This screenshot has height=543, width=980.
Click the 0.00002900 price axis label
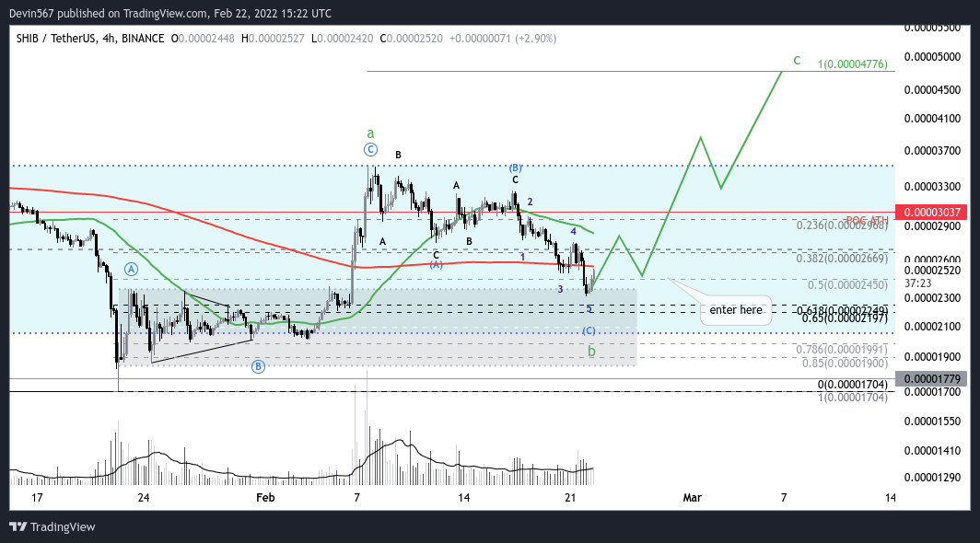pyautogui.click(x=932, y=226)
